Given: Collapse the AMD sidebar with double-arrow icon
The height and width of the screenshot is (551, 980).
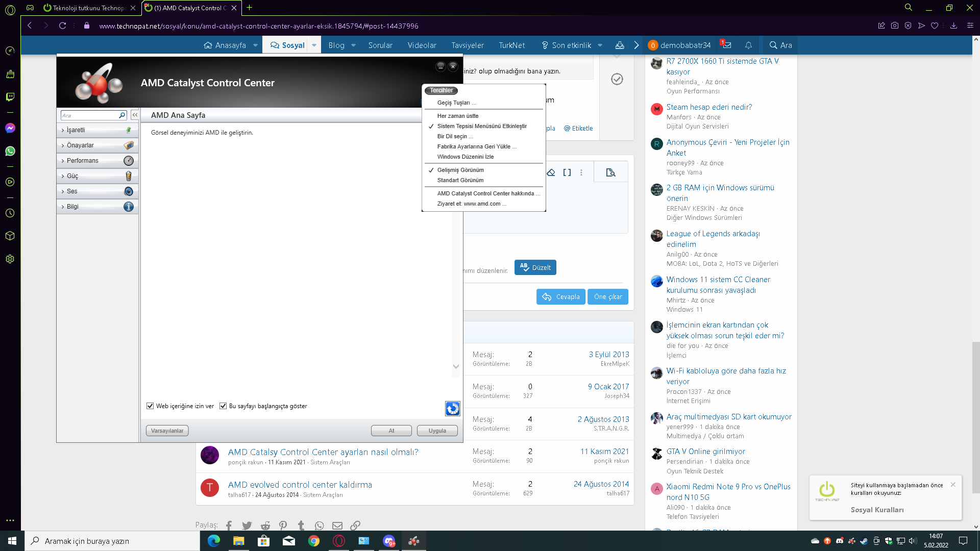Looking at the screenshot, I should tap(135, 115).
